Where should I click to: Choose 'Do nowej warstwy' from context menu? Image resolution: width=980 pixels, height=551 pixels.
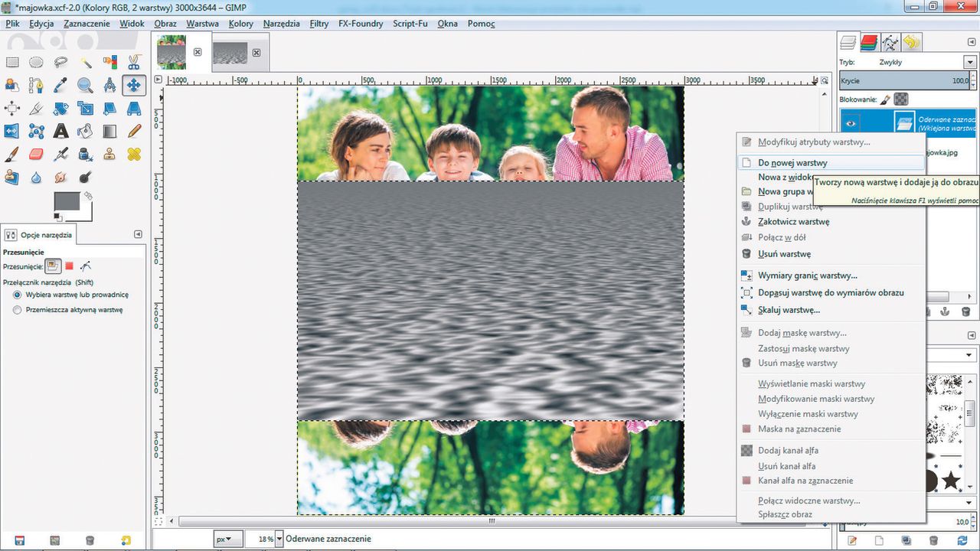(831, 162)
